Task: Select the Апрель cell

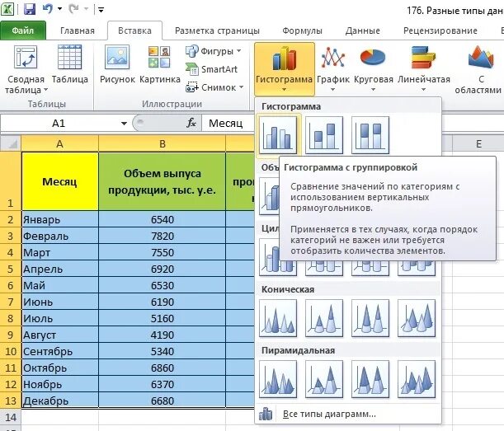Action: (x=59, y=269)
